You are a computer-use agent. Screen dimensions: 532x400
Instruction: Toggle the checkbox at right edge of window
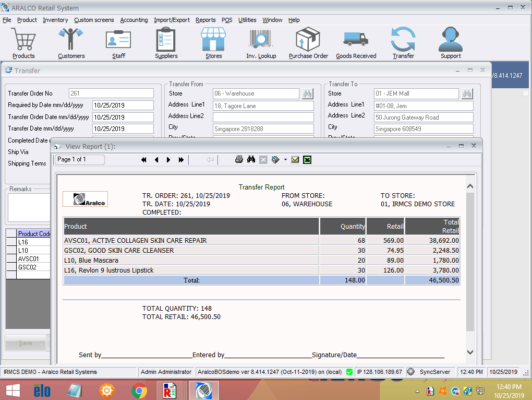pyautogui.click(x=525, y=92)
